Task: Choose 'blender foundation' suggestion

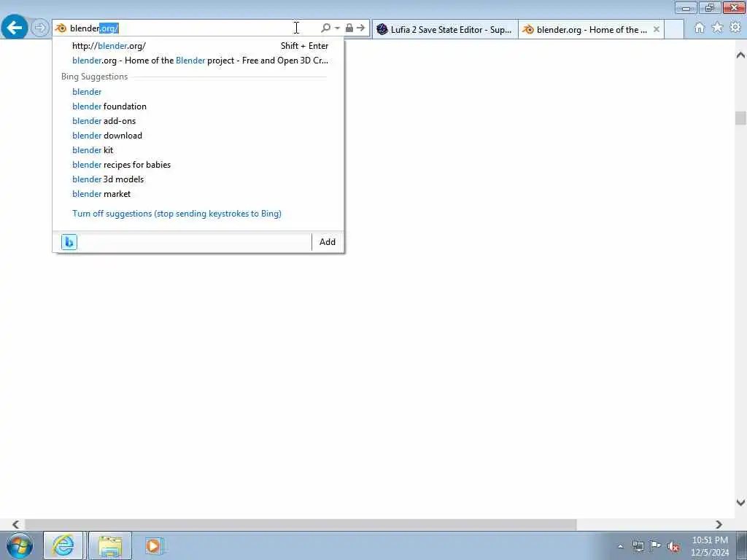Action: tap(198, 106)
